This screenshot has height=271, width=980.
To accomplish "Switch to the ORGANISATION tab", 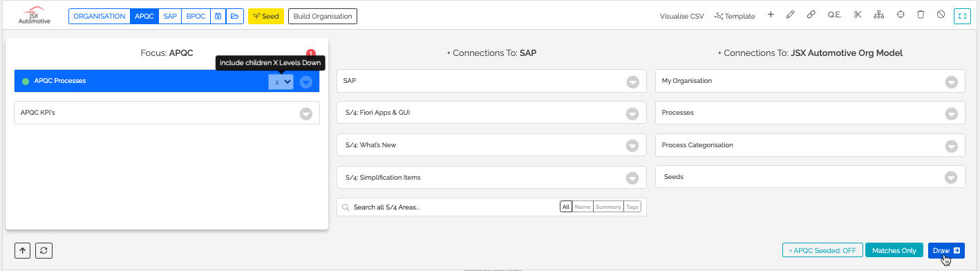I will pyautogui.click(x=100, y=16).
